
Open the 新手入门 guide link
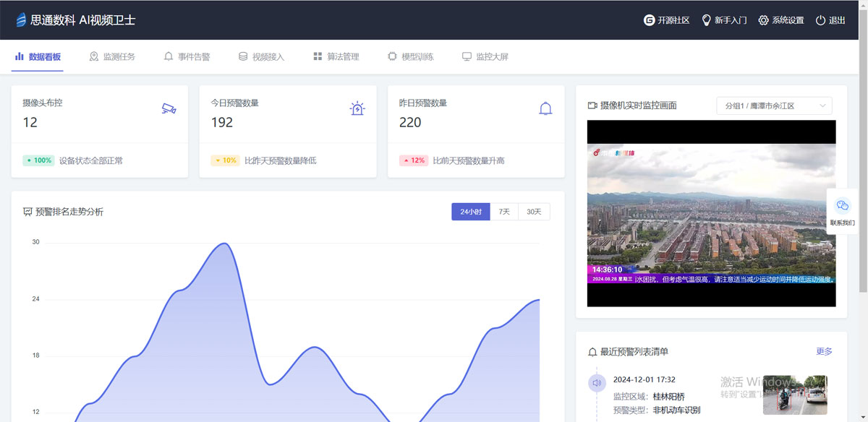tap(724, 20)
